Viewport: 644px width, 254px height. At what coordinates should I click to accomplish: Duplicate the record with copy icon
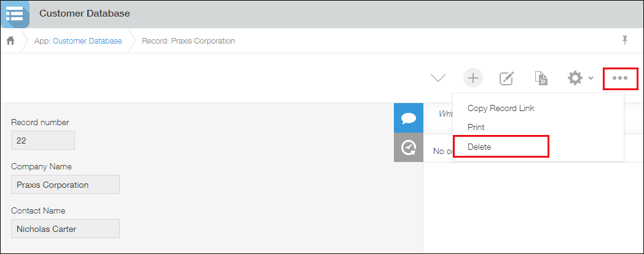(541, 78)
